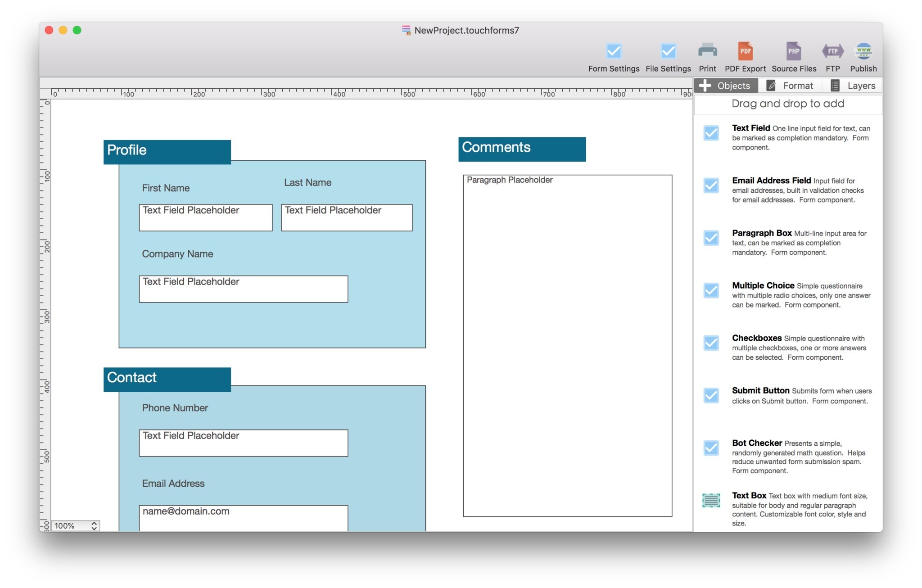
Task: Click the First Name text field
Action: pyautogui.click(x=205, y=218)
